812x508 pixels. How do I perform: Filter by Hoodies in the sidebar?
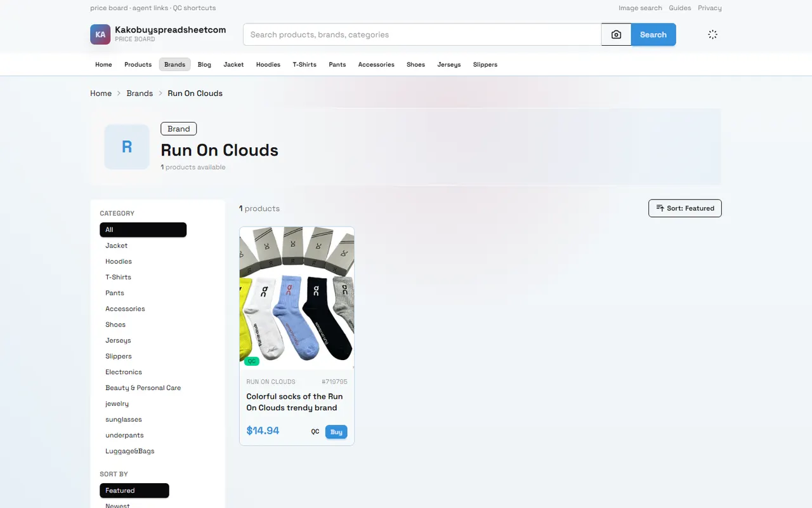[x=119, y=262]
